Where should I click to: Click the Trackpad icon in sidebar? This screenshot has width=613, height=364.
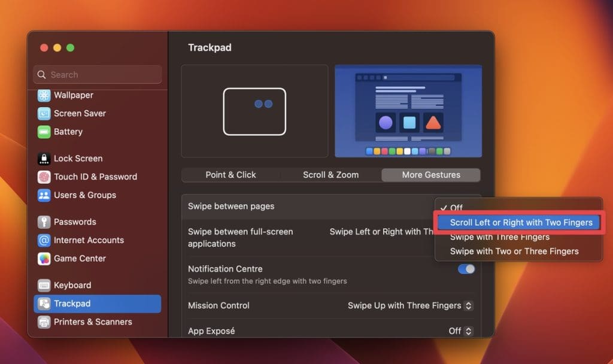click(44, 304)
